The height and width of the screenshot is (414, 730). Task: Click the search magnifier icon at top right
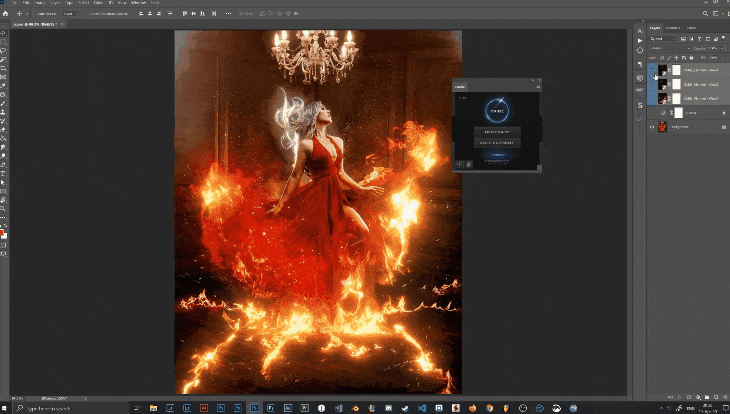(705, 14)
